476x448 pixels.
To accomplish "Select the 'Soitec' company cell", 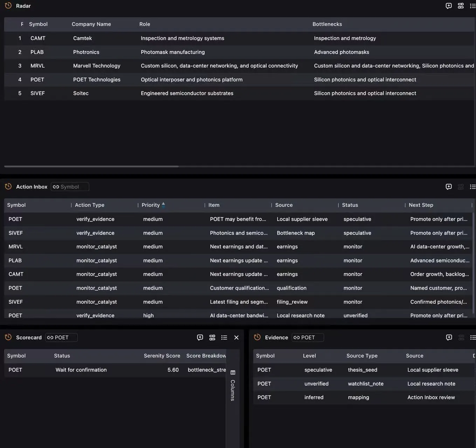I will click(81, 93).
